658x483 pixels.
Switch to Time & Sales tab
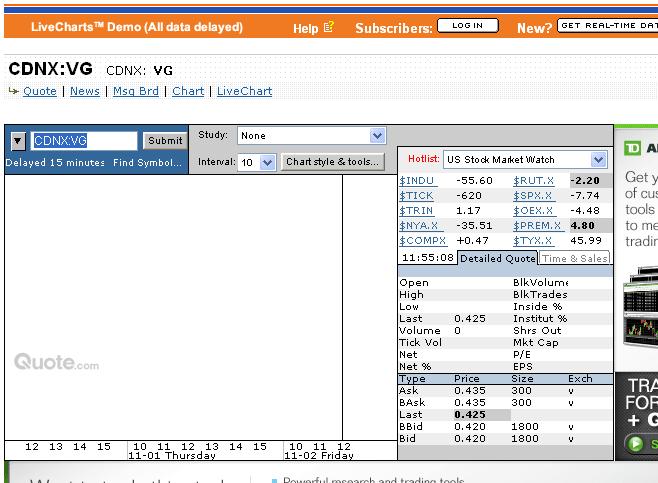(x=574, y=258)
